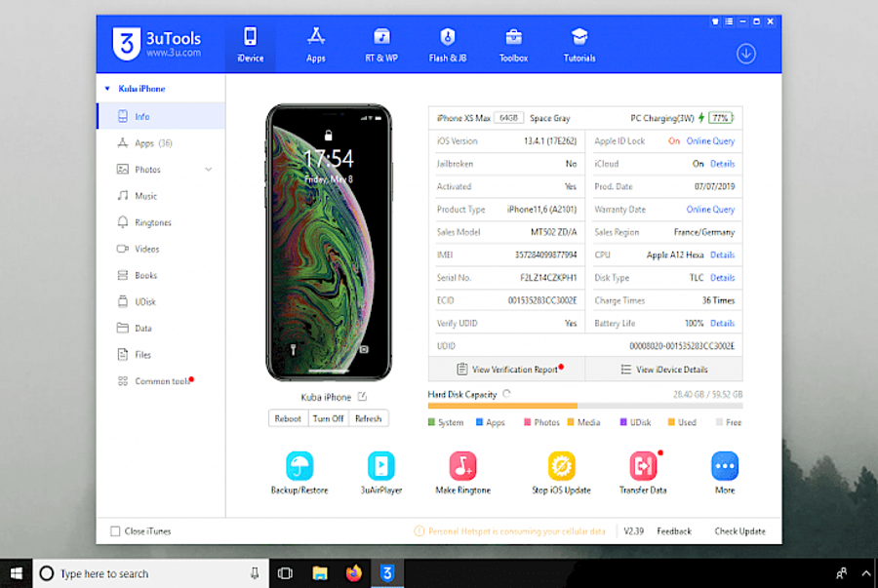Expand the Photos sidebar chevron
The image size is (878, 588).
pyautogui.click(x=209, y=170)
